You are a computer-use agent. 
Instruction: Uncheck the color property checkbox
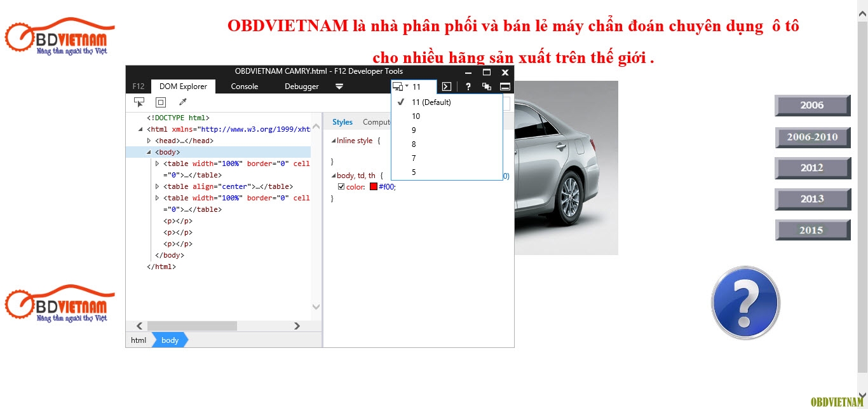341,186
